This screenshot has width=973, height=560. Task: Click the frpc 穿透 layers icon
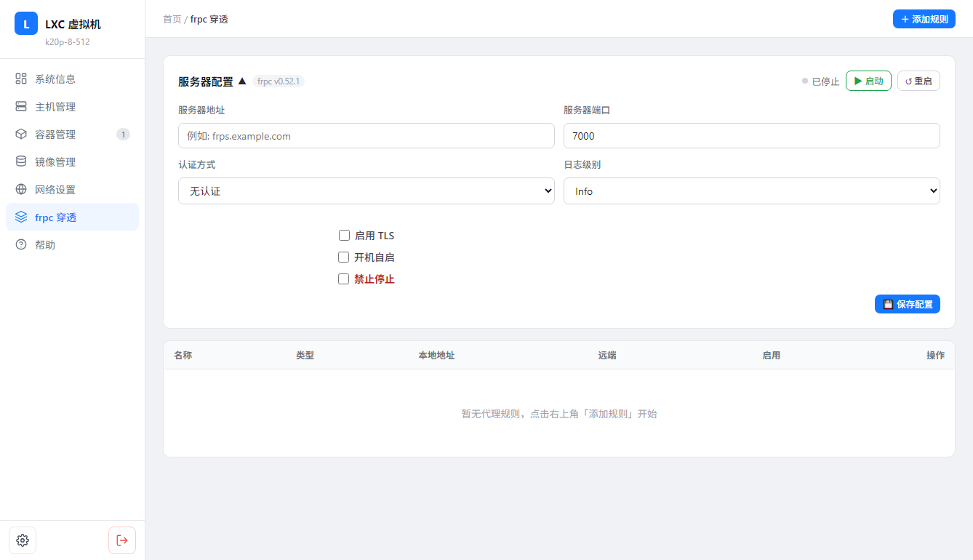pos(21,217)
